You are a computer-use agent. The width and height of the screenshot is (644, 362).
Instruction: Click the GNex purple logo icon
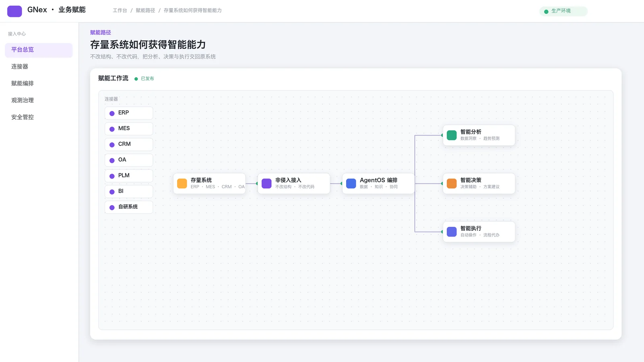[x=14, y=11]
